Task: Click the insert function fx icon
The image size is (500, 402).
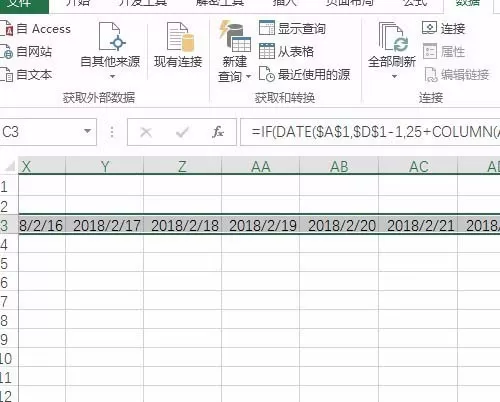Action: (218, 132)
